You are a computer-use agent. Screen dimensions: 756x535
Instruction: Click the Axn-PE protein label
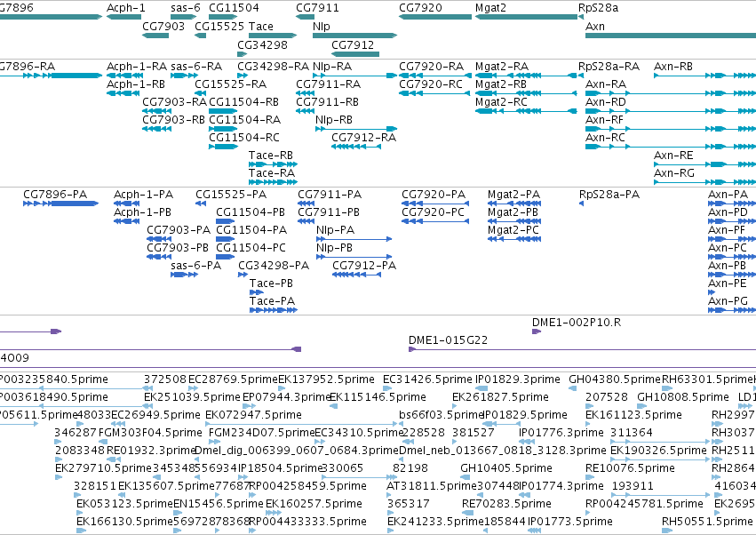728,283
